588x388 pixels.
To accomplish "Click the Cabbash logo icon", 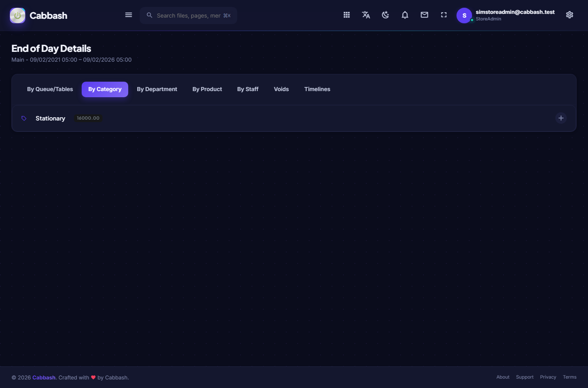I will click(x=18, y=16).
